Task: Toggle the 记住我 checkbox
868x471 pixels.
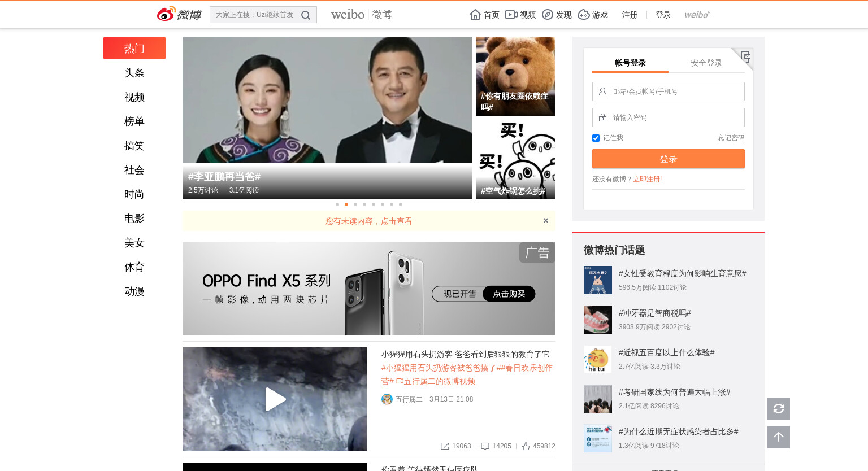Action: tap(596, 138)
